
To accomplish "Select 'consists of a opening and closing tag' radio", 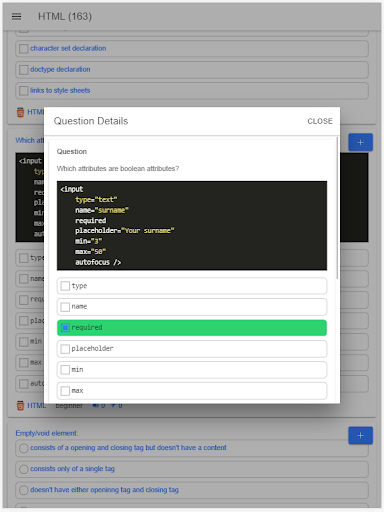I will coord(24,448).
